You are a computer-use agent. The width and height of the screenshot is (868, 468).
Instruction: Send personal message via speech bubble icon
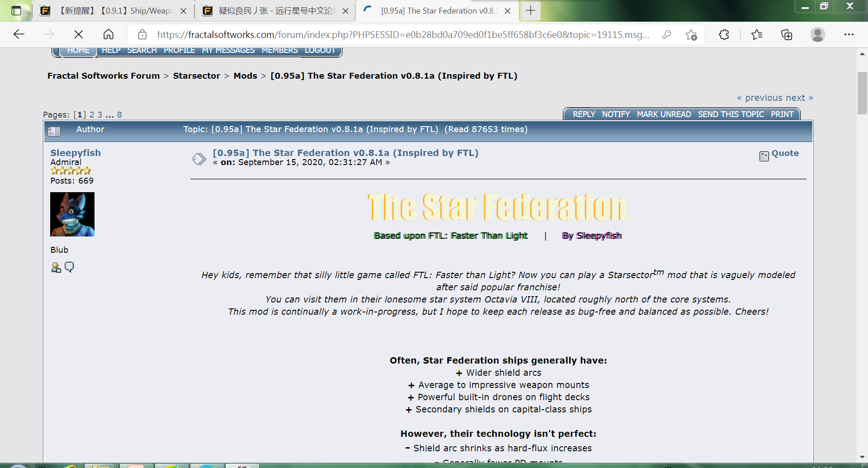69,267
